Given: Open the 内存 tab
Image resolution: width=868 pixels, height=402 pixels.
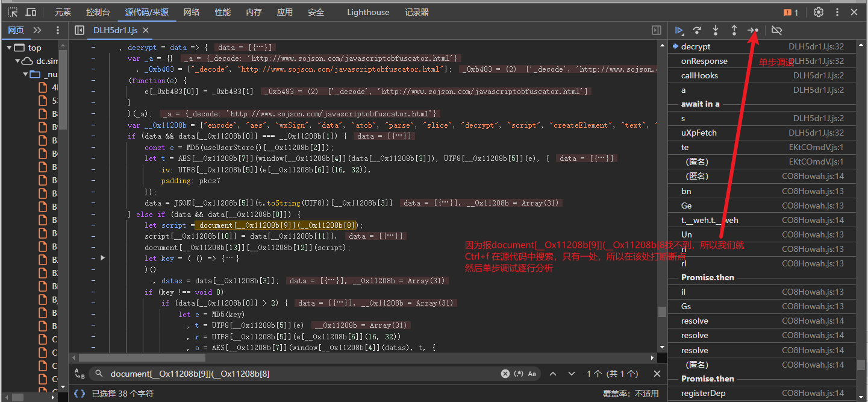Looking at the screenshot, I should [254, 12].
